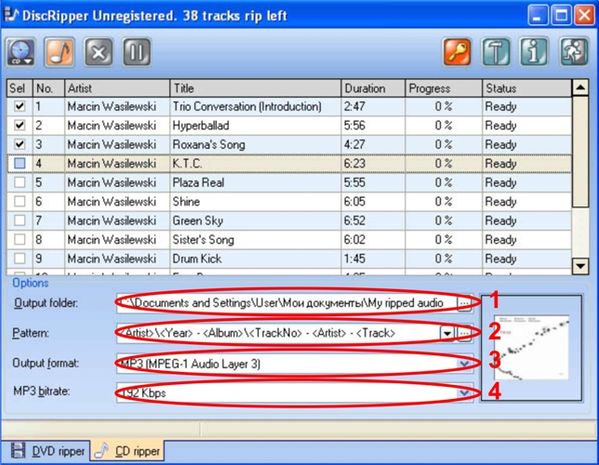Start ripping with the music note icon

tap(59, 52)
